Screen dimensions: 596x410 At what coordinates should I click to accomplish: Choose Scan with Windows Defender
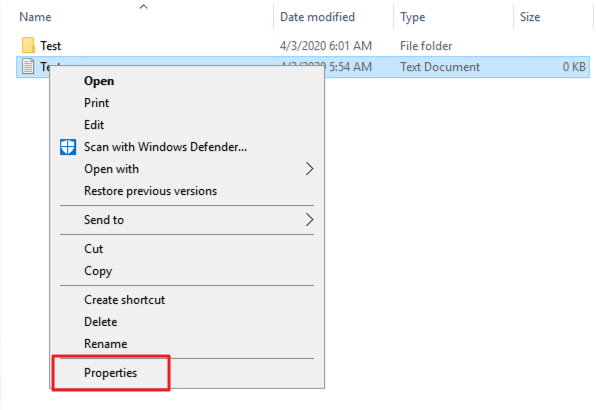165,147
